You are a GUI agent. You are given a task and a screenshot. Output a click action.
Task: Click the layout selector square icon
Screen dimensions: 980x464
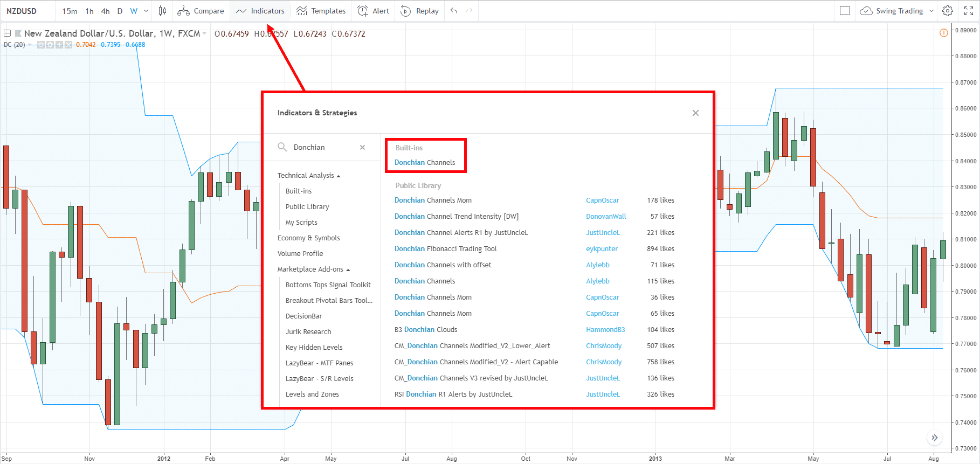click(845, 11)
